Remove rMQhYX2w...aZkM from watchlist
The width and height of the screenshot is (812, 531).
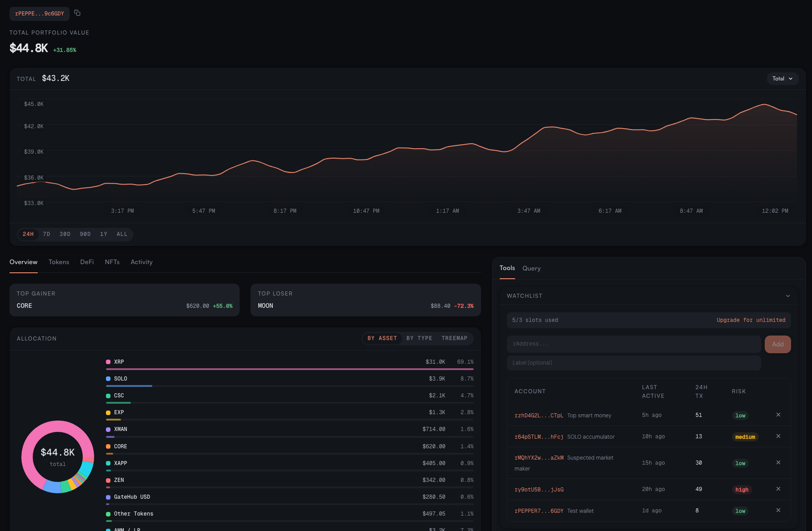[778, 462]
